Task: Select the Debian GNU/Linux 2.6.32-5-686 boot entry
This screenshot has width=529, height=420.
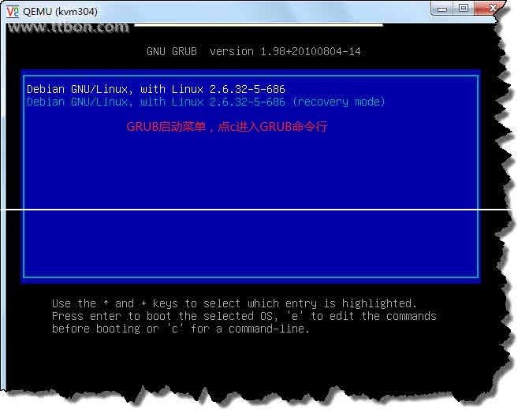Action: (156, 89)
